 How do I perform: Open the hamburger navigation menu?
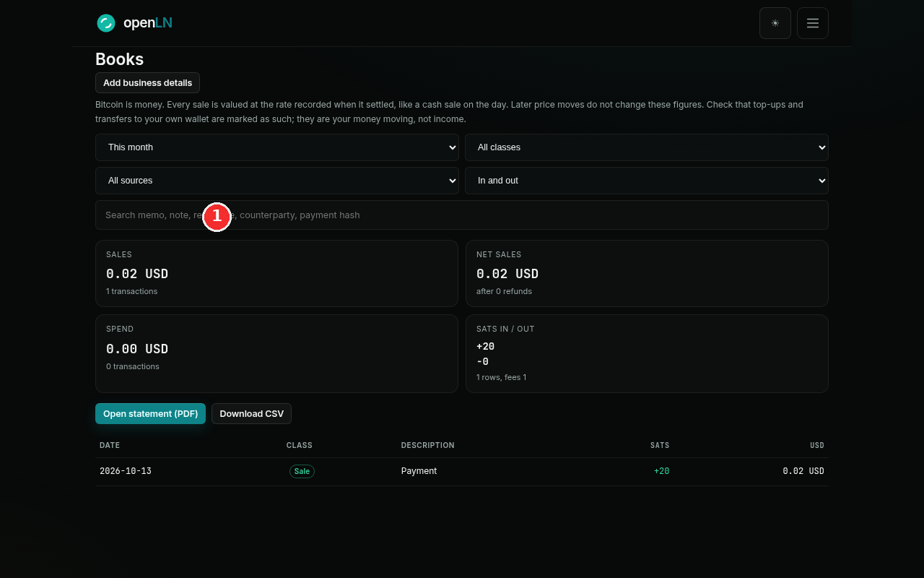click(813, 23)
